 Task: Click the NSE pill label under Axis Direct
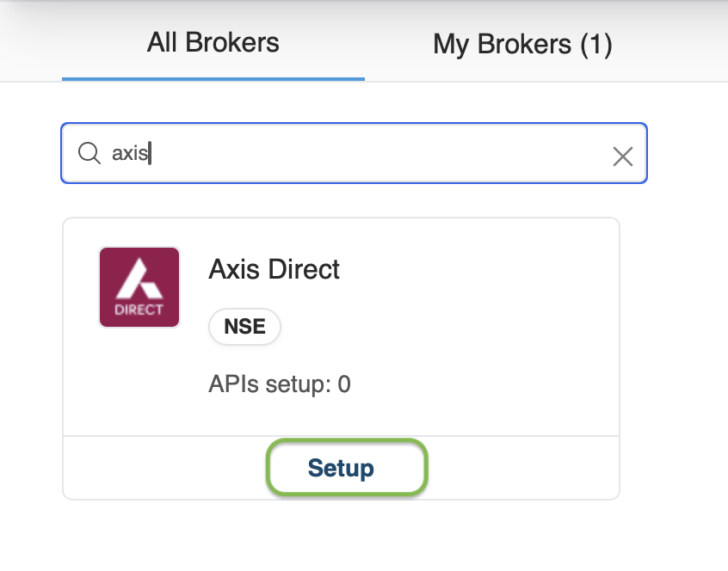244,327
